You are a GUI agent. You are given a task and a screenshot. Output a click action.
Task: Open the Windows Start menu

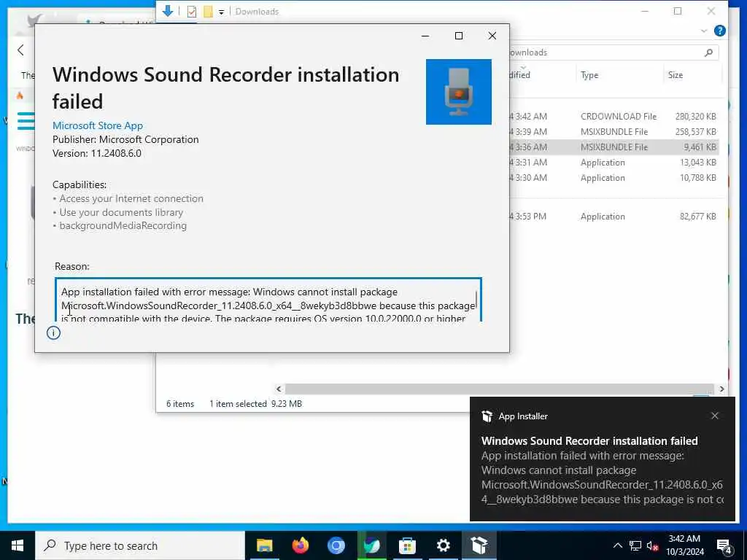(x=18, y=545)
